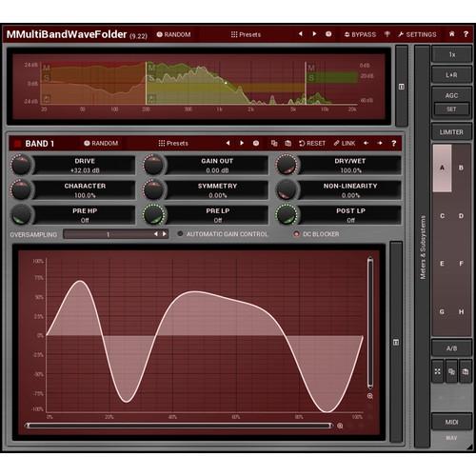Open BAND 1 help question mark

coord(394,143)
